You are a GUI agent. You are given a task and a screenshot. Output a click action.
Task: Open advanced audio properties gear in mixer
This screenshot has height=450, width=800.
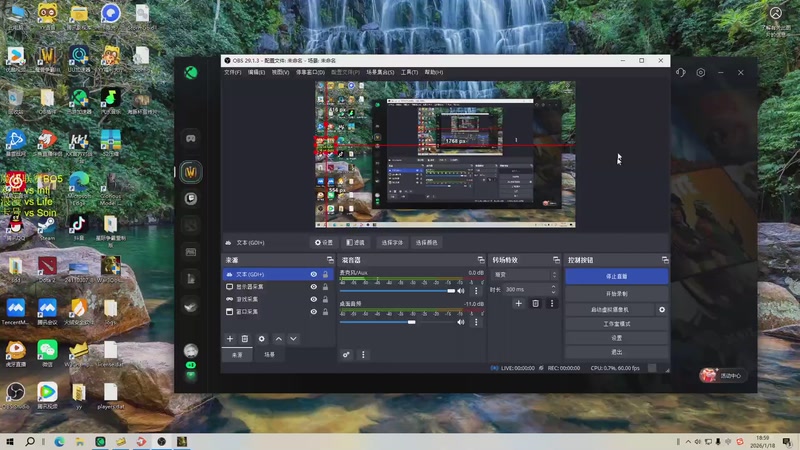click(x=347, y=355)
